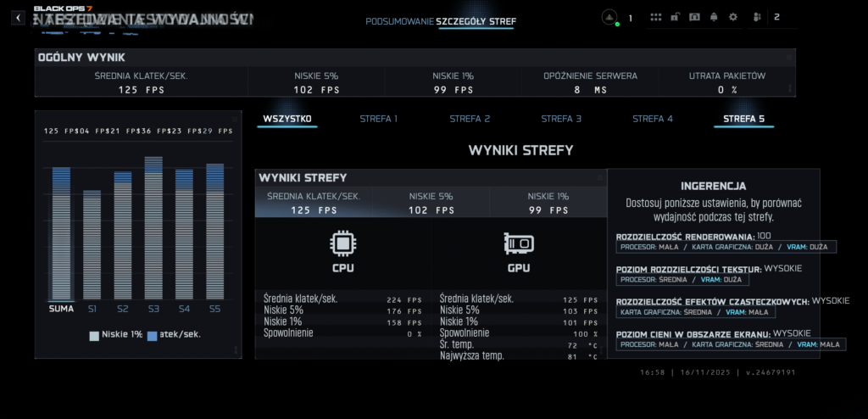Image resolution: width=868 pixels, height=419 pixels.
Task: Open notifications bell
Action: click(x=714, y=17)
